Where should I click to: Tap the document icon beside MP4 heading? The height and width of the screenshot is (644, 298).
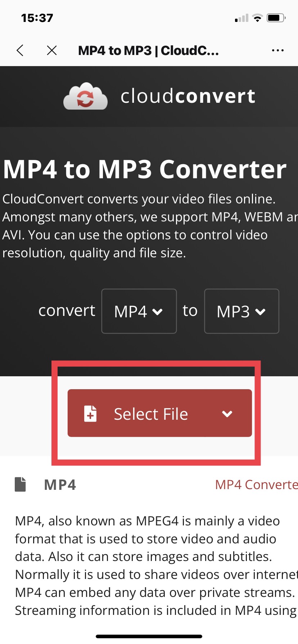pyautogui.click(x=20, y=484)
